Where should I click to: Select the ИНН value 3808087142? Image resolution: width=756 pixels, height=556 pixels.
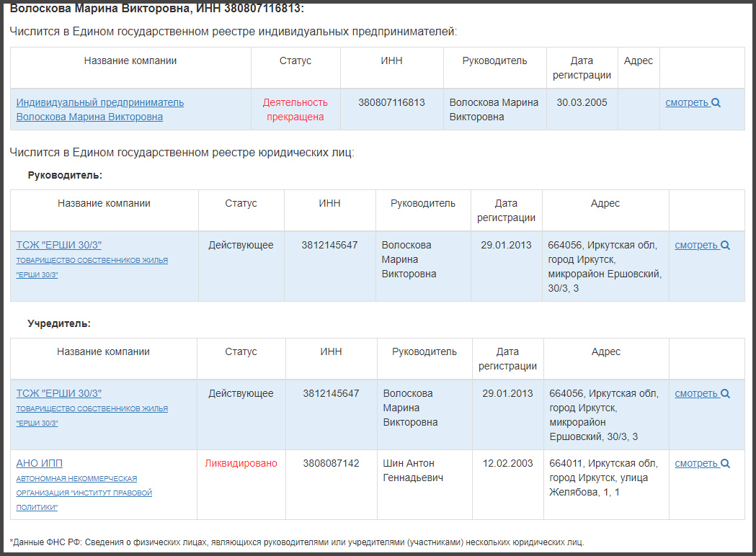click(x=332, y=464)
